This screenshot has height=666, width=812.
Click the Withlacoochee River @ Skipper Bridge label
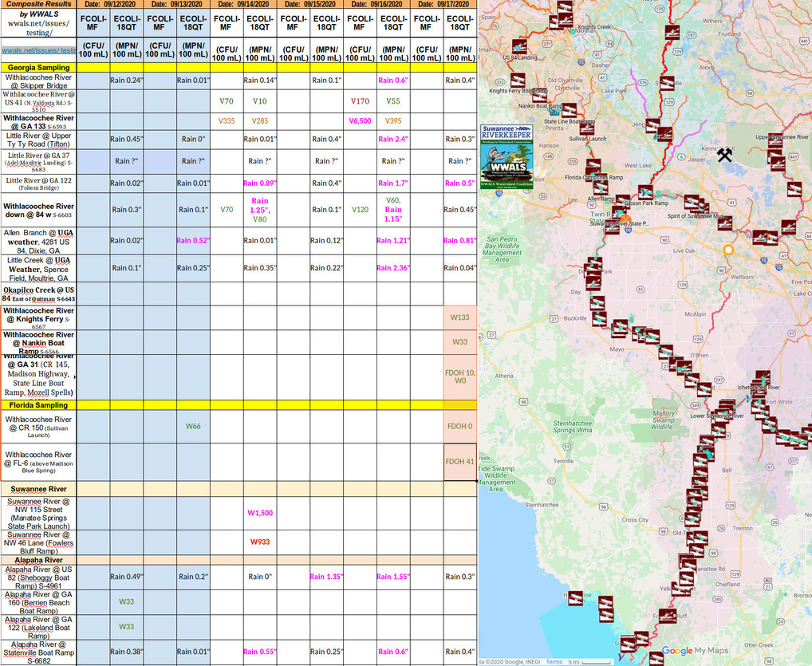pyautogui.click(x=39, y=81)
